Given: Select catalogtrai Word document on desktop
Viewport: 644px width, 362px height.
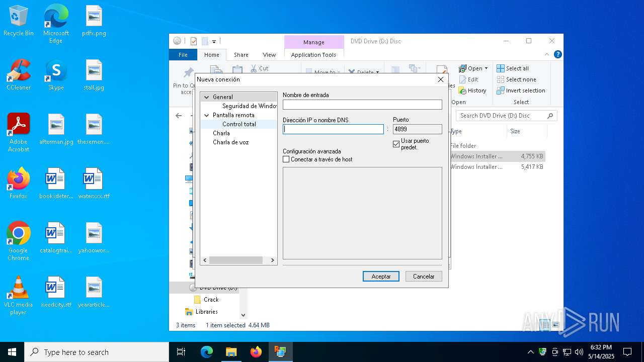Looking at the screenshot, I should pos(56,238).
